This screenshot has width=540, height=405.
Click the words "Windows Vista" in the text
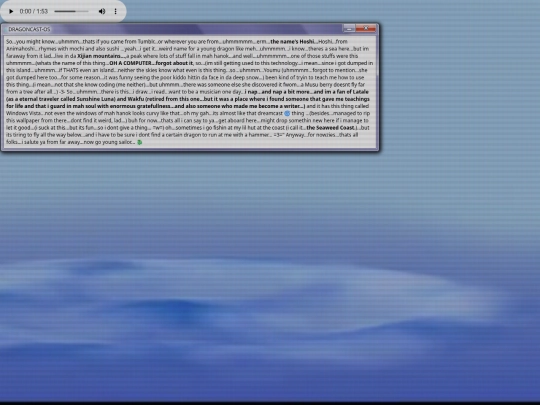(23, 113)
